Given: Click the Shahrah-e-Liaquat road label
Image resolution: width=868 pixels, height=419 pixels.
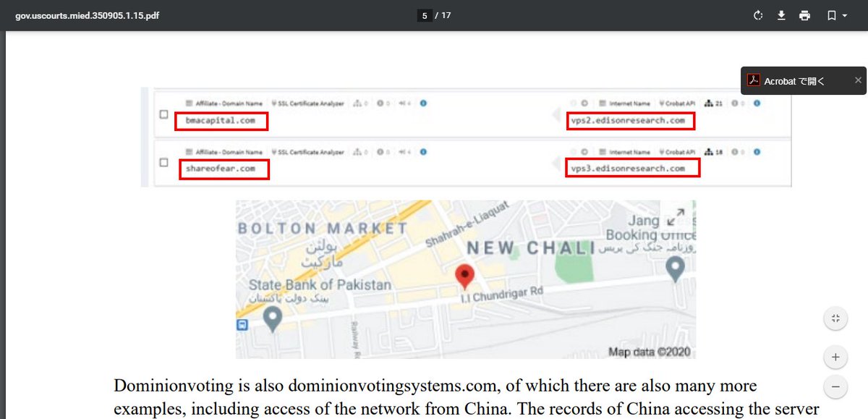Looking at the screenshot, I should pos(468,226).
